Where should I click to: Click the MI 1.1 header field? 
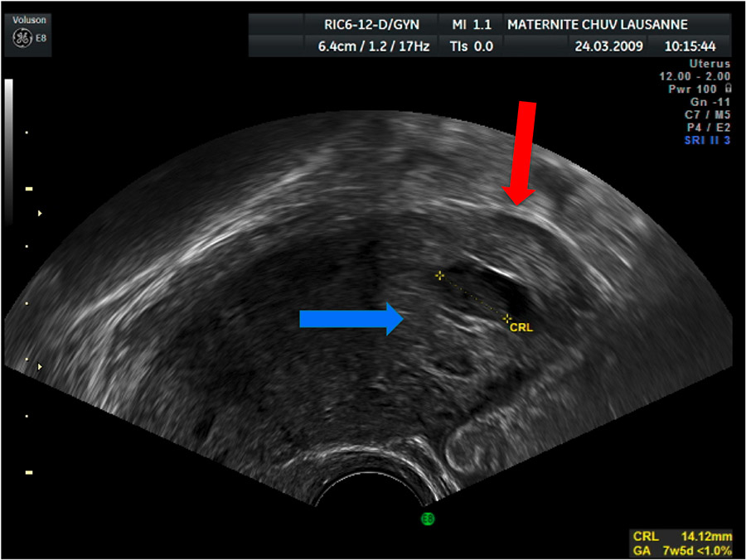472,25
